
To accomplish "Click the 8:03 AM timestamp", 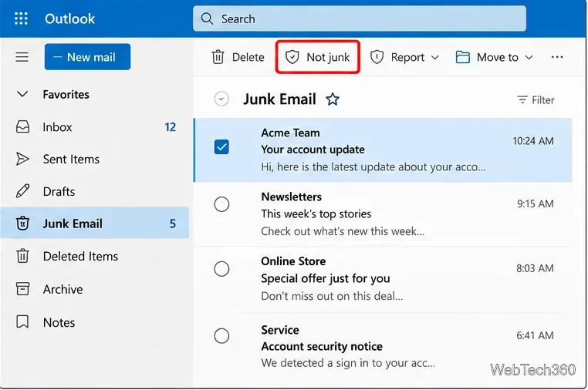I will (535, 268).
